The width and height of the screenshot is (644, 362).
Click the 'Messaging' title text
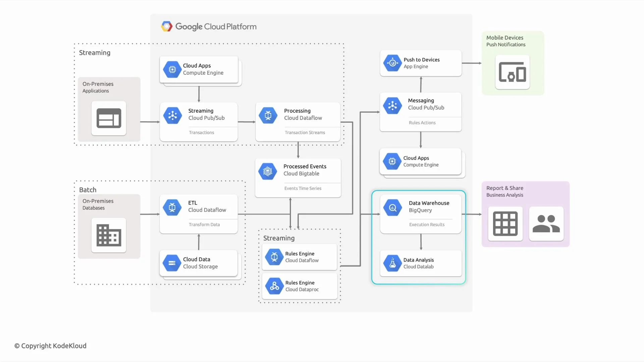click(x=421, y=100)
